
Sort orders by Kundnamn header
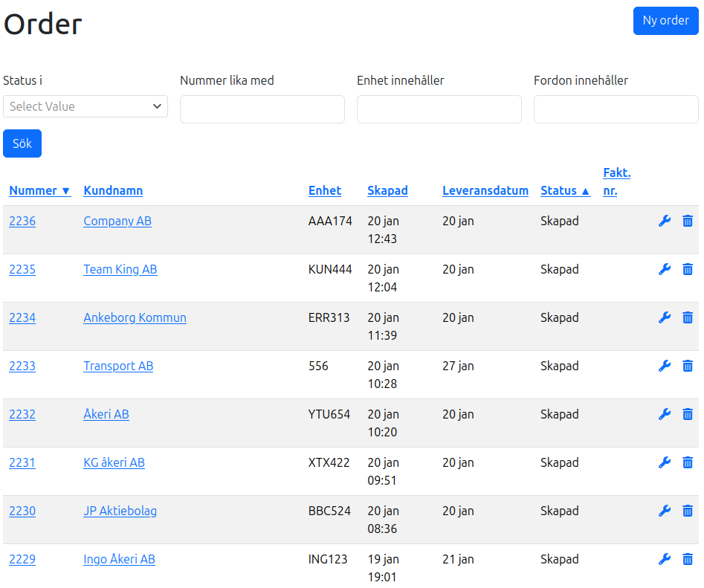pos(113,190)
